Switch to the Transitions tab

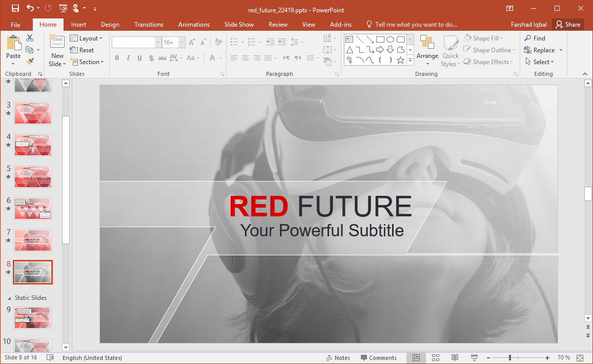(x=149, y=25)
